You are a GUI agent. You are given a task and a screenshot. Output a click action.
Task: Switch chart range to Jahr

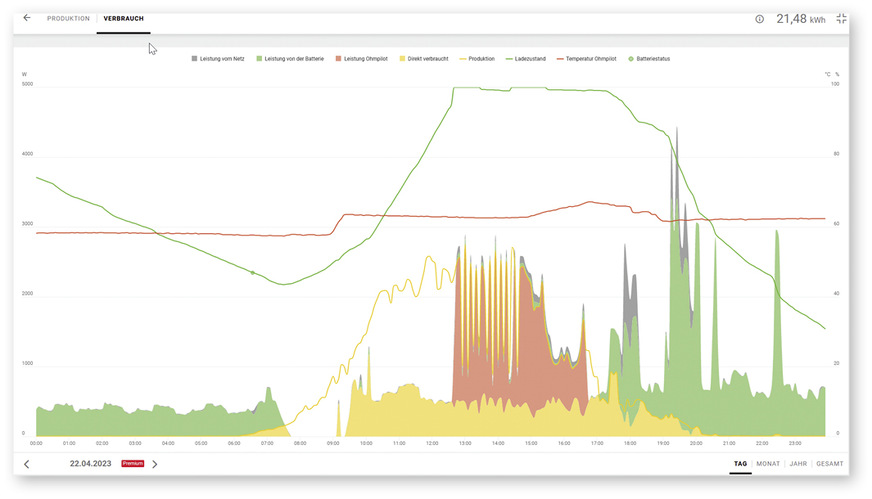pos(798,464)
